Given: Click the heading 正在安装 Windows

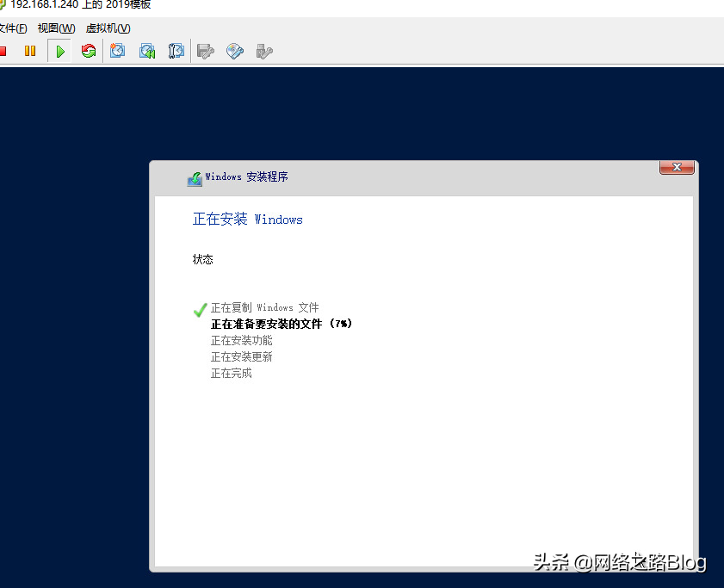Looking at the screenshot, I should point(247,219).
